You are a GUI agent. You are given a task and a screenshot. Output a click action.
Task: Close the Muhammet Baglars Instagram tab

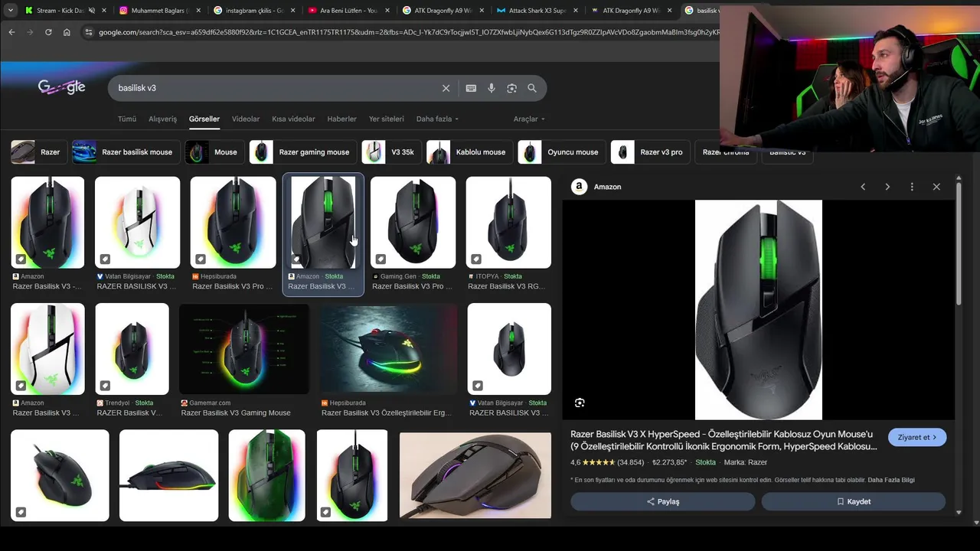[198, 11]
